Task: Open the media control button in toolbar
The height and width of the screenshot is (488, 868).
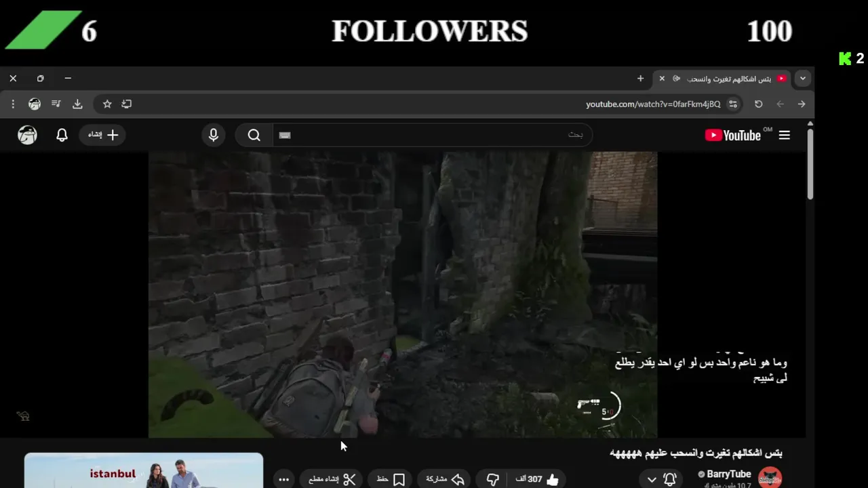Action: (x=56, y=104)
